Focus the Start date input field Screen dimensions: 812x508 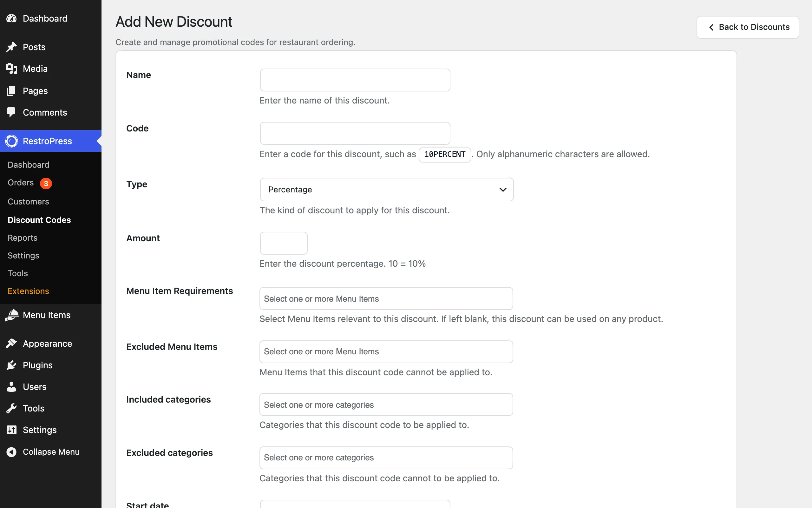[x=355, y=504]
